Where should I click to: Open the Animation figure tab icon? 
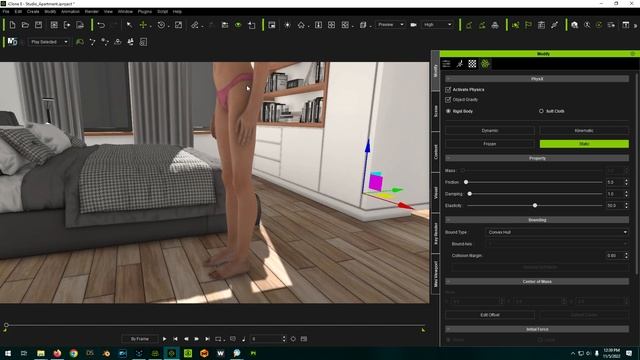pyautogui.click(x=460, y=64)
